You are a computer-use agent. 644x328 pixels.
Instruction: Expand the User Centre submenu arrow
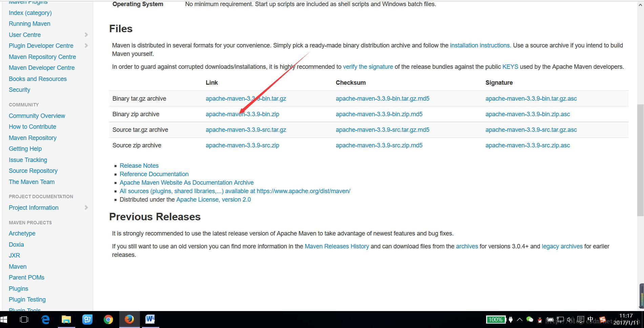point(86,35)
